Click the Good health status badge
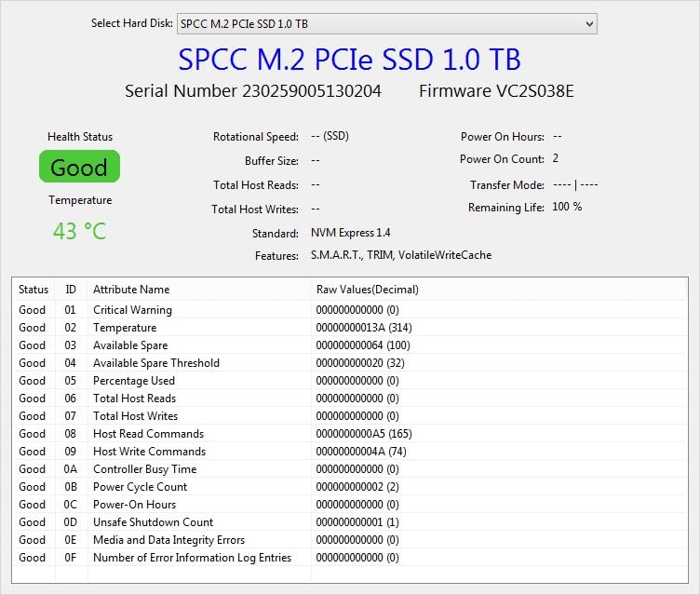 (79, 167)
